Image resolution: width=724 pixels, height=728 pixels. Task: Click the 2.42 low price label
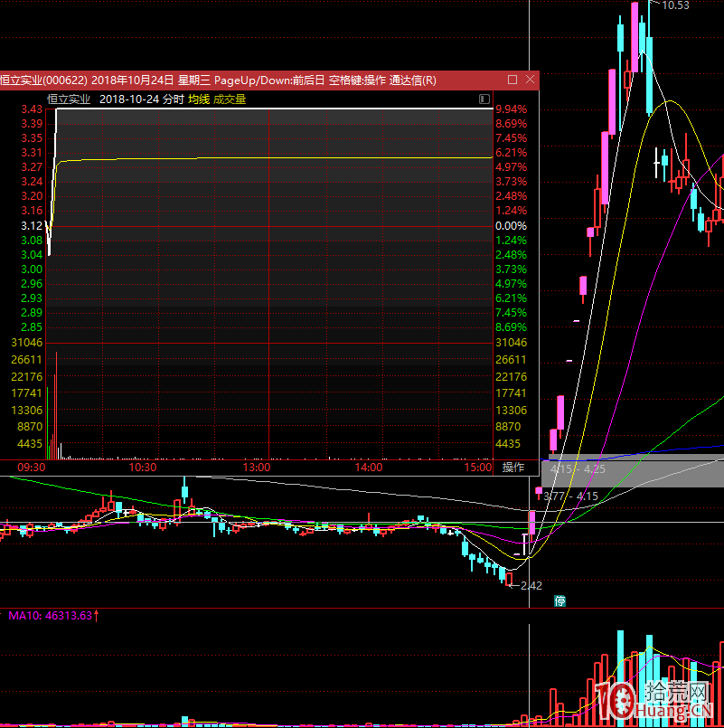click(x=531, y=585)
